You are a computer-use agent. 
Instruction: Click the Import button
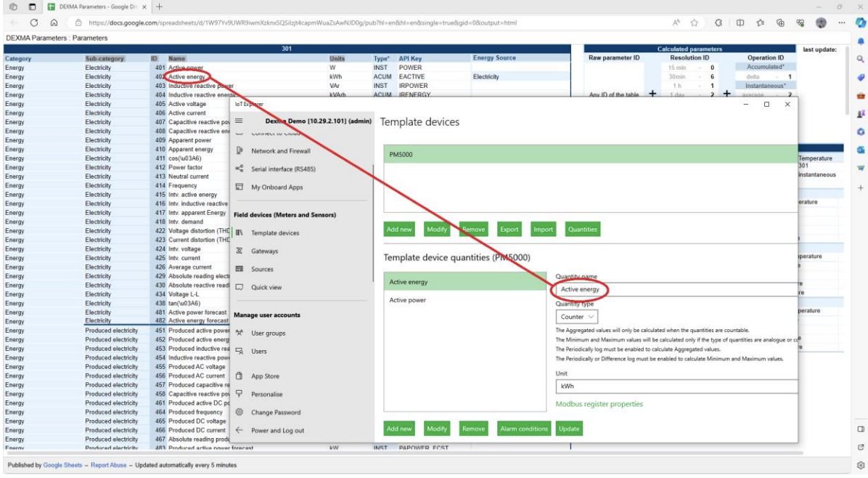543,230
